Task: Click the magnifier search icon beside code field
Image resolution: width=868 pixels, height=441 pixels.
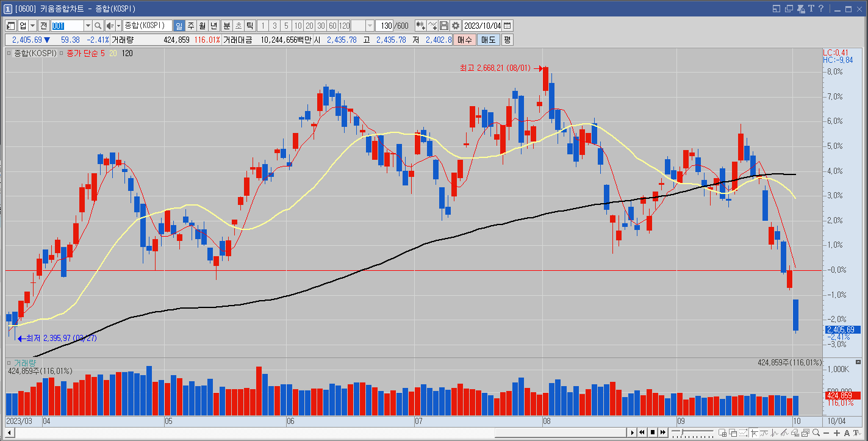Action: (x=98, y=26)
